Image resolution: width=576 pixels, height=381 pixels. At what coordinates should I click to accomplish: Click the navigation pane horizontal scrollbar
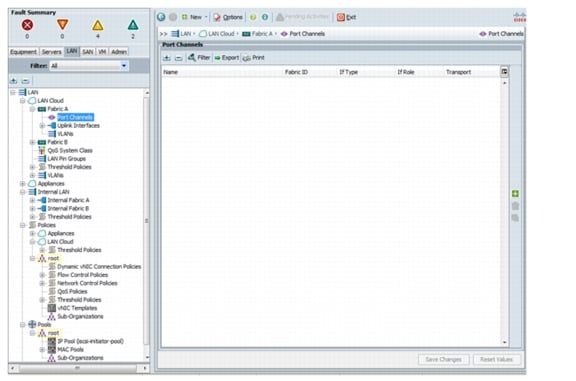78,368
